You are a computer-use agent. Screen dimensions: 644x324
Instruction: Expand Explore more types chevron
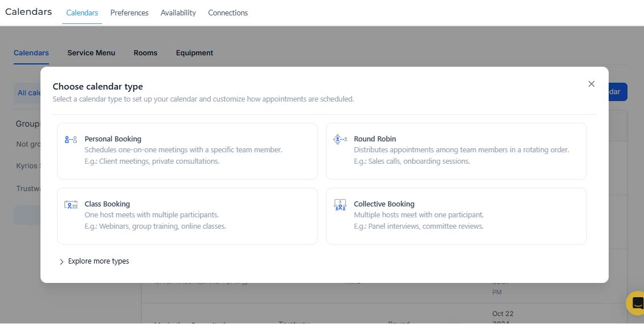tap(62, 262)
